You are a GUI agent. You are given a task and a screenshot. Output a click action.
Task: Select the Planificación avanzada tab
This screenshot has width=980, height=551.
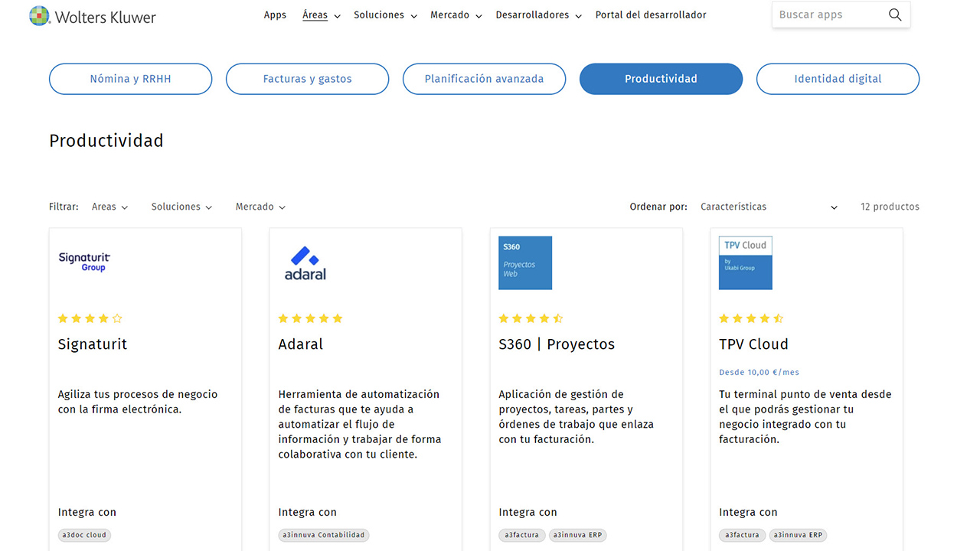click(x=484, y=79)
